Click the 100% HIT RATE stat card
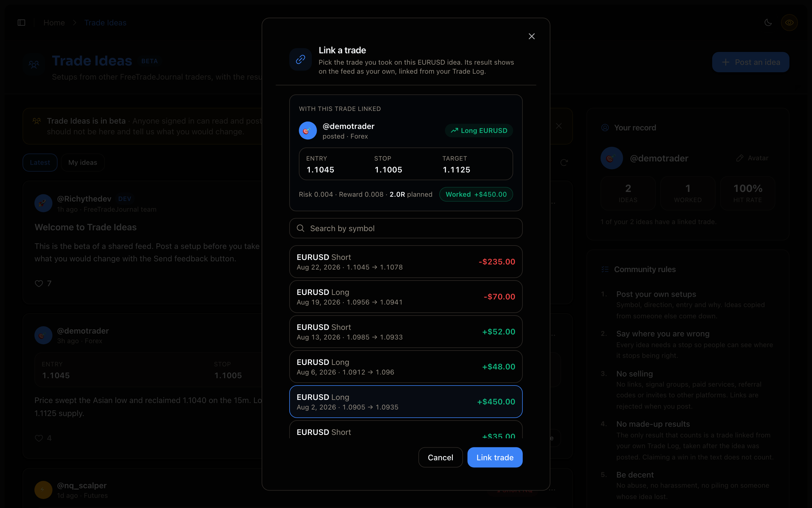This screenshot has width=812, height=508. pos(748,193)
